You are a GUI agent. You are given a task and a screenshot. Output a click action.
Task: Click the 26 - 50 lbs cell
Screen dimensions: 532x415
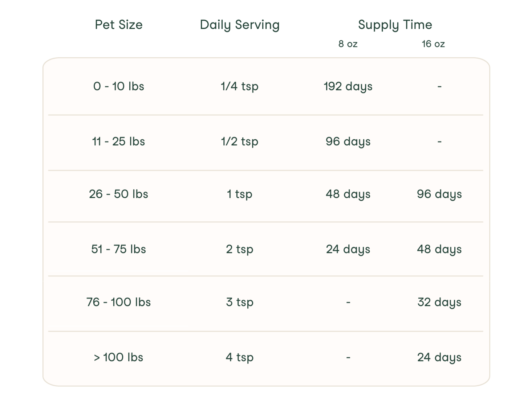(x=118, y=194)
